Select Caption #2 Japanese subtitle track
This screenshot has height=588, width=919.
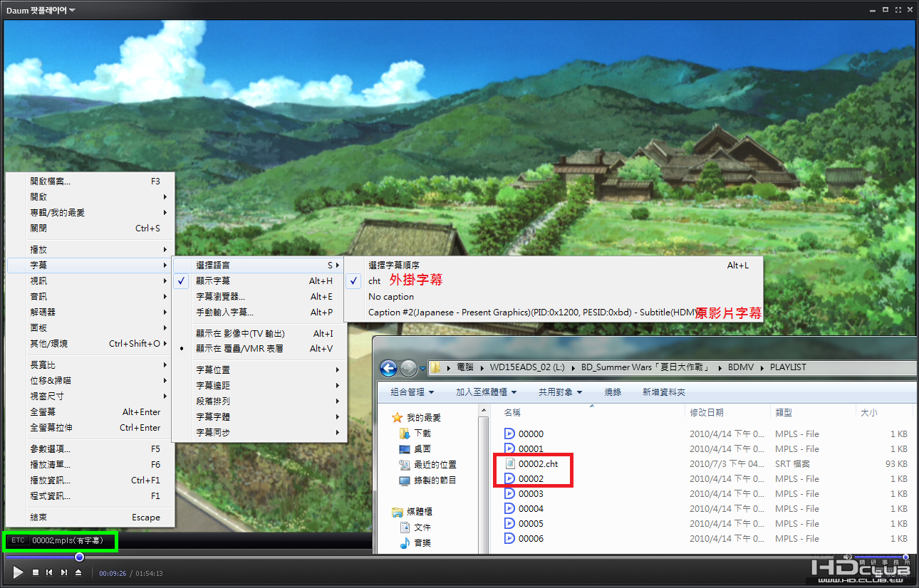point(553,312)
